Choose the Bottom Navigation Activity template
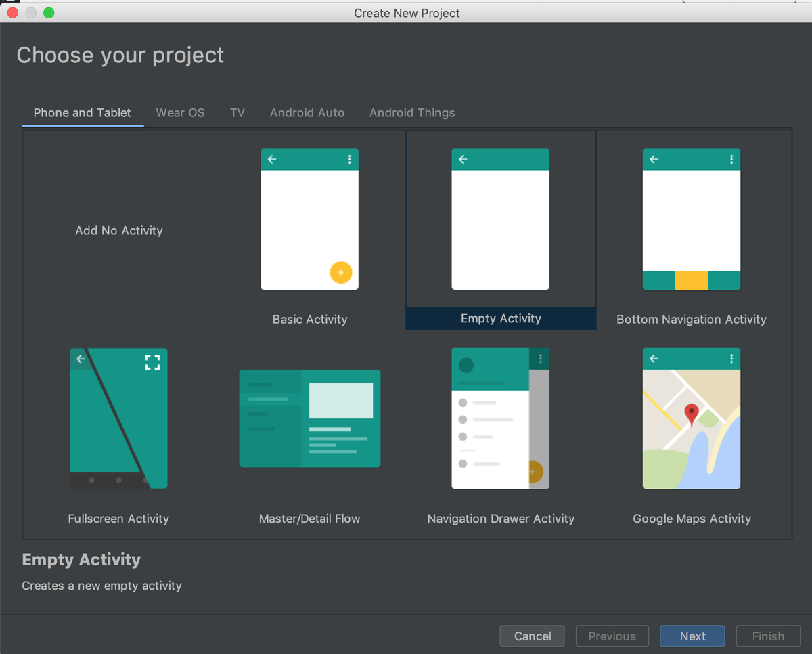 [691, 219]
